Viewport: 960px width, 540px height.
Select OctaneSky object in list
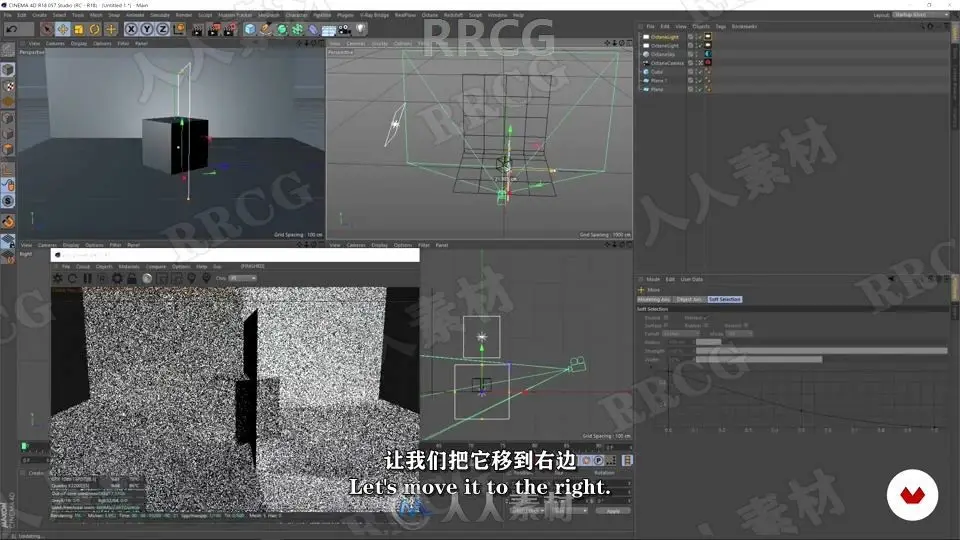click(662, 54)
